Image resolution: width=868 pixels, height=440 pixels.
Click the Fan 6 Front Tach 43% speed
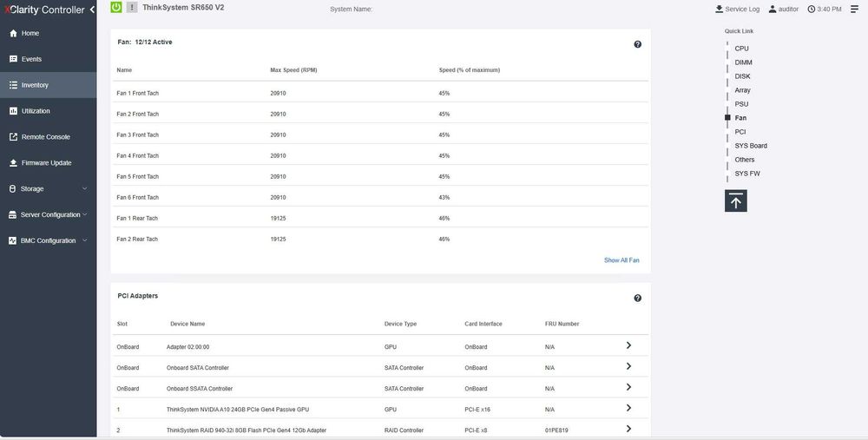point(444,198)
